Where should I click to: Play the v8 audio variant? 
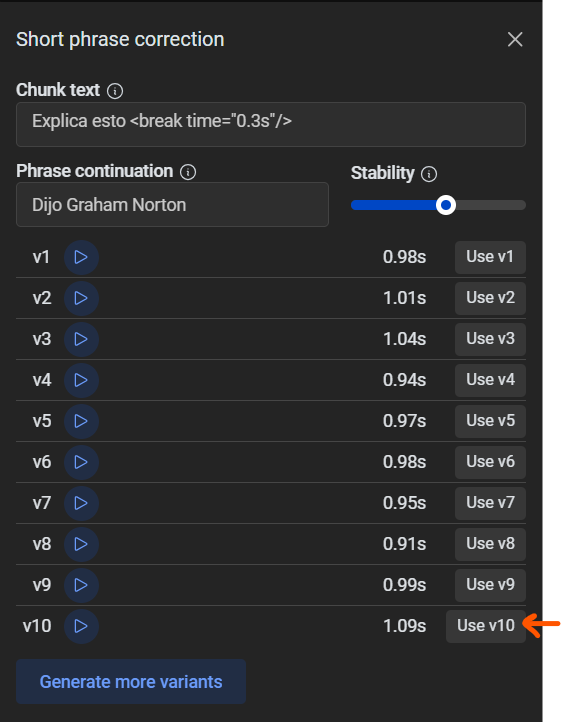[81, 544]
